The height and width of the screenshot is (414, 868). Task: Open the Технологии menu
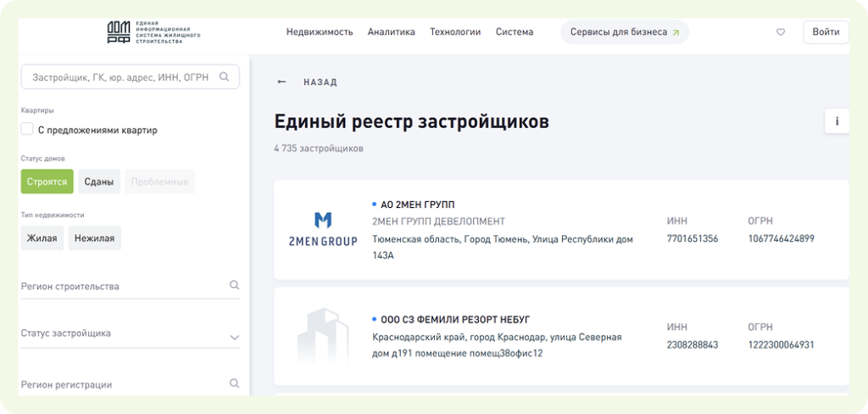pos(455,32)
